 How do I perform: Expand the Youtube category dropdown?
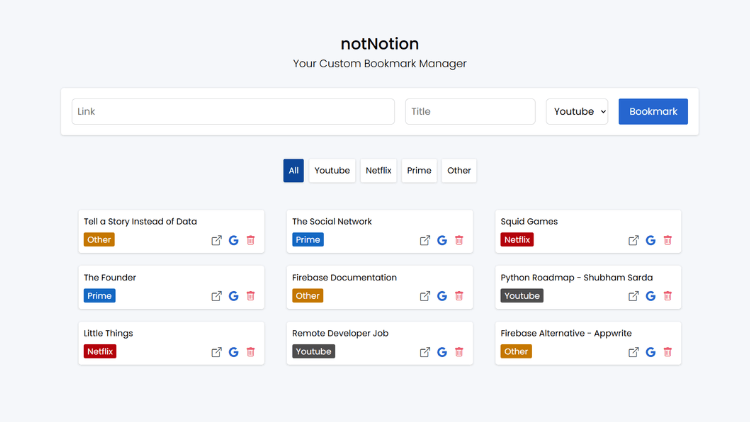point(577,111)
